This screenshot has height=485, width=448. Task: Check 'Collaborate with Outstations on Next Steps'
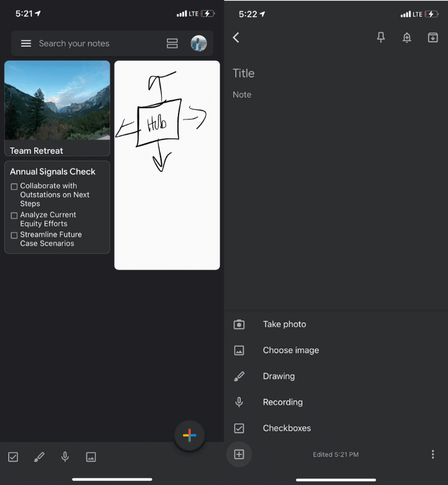(14, 187)
